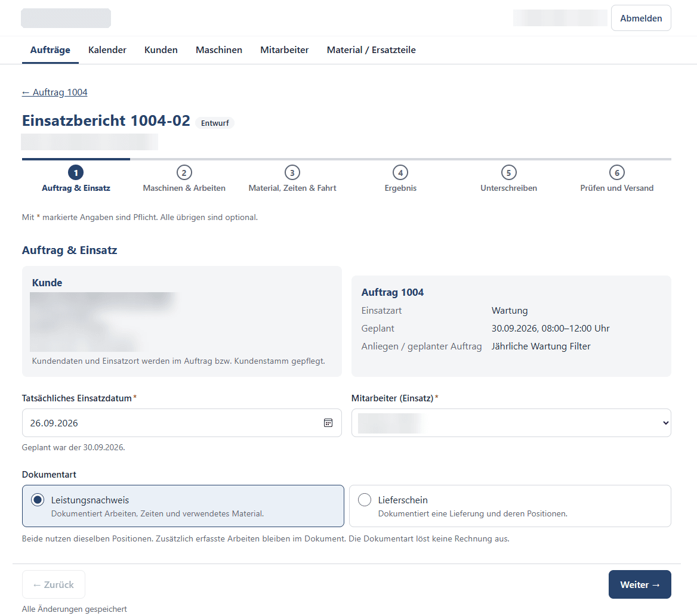Switch to the Kunden tab
The height and width of the screenshot is (616, 697).
click(161, 49)
